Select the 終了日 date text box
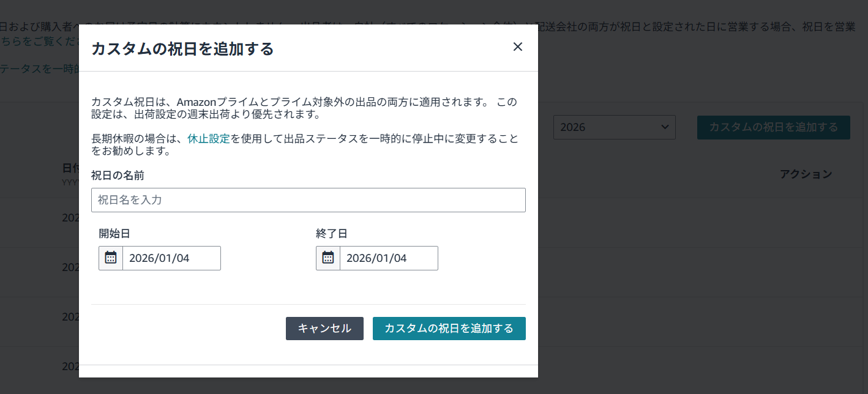 (x=389, y=258)
